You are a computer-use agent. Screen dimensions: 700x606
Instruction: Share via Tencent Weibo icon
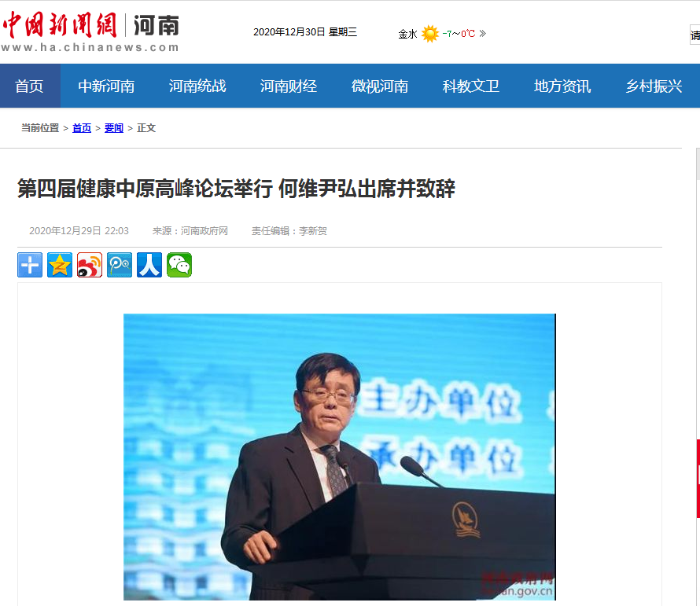coord(120,265)
